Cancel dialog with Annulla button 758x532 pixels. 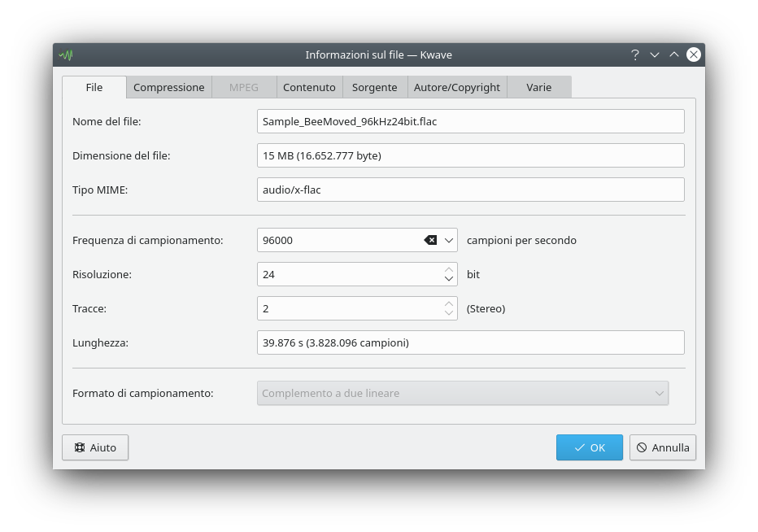click(x=663, y=447)
